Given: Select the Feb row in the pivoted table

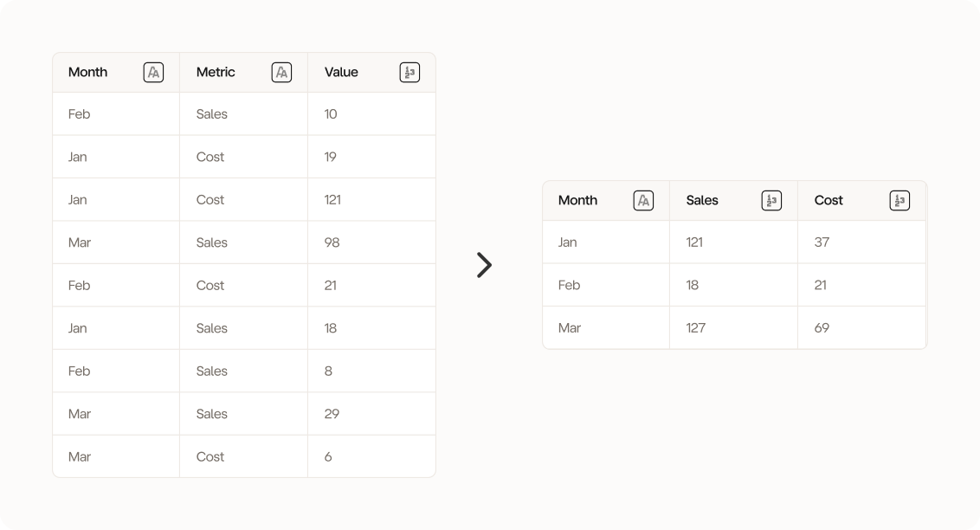Looking at the screenshot, I should [570, 285].
